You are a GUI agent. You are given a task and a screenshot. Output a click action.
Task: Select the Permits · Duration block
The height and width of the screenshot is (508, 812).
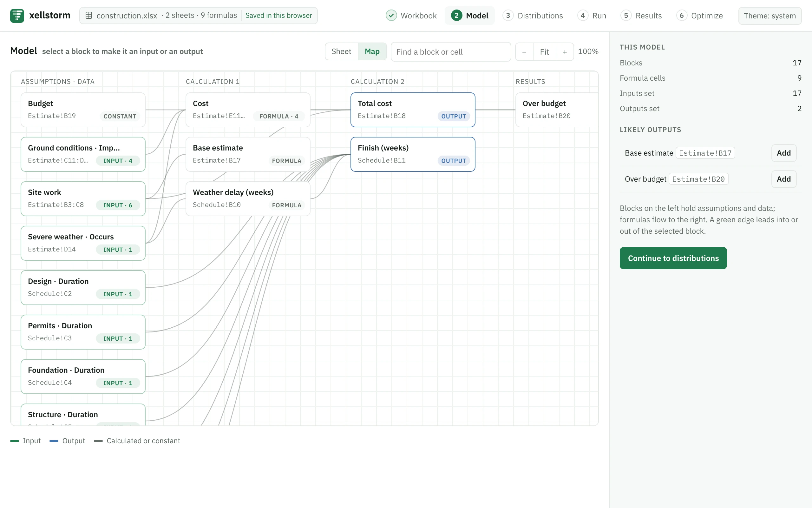83,332
